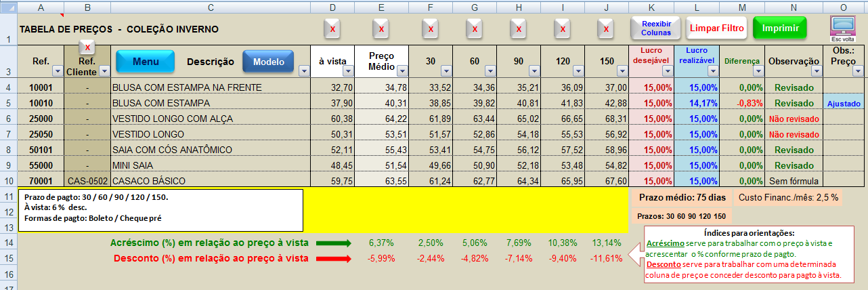This screenshot has width=868, height=290.
Task: Click the X button above the 120 column
Action: [562, 29]
